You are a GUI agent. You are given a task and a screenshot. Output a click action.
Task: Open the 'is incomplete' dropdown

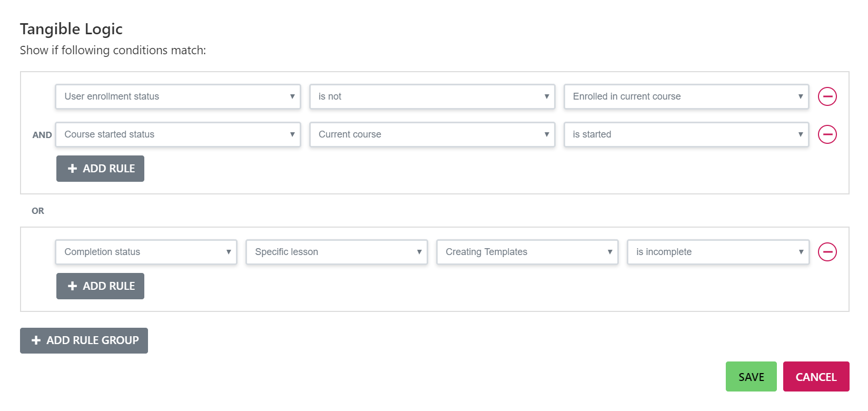point(718,252)
